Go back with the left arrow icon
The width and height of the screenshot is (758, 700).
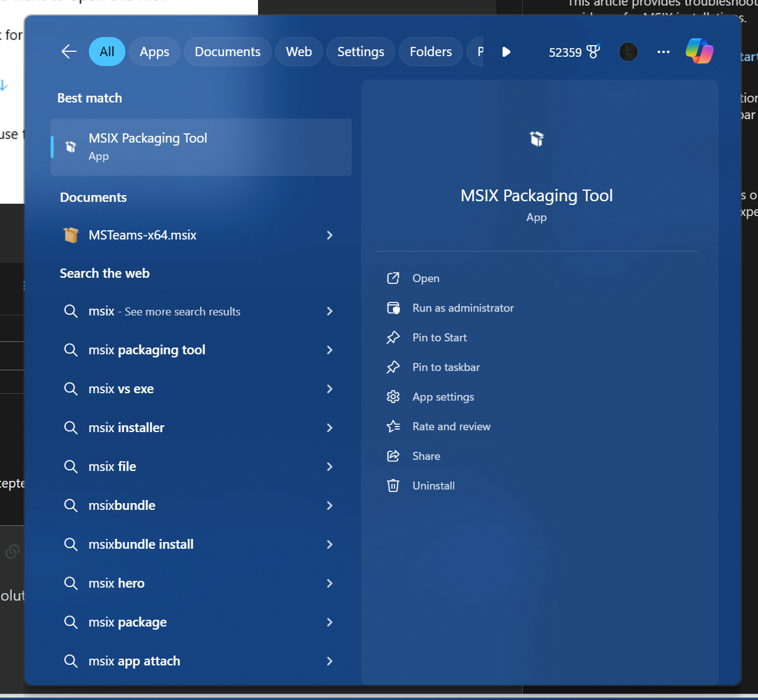[69, 52]
